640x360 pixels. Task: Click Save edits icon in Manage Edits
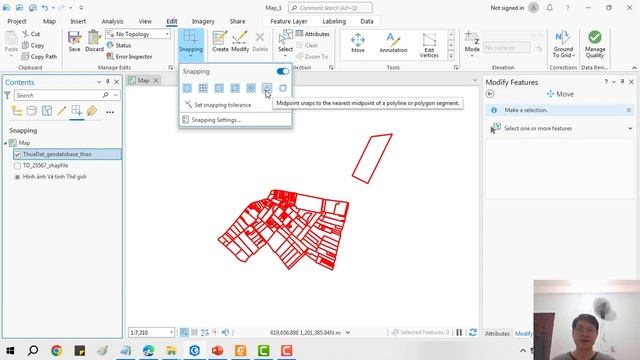tap(74, 41)
